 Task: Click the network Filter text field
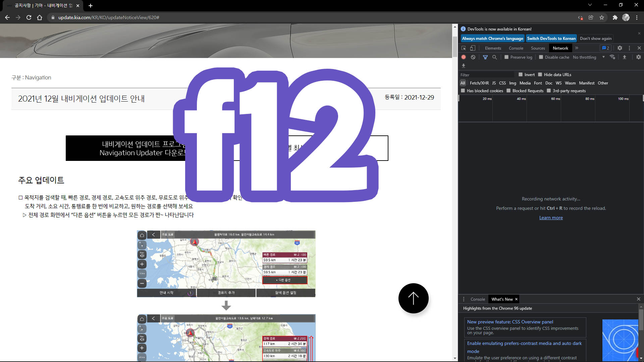pyautogui.click(x=486, y=75)
